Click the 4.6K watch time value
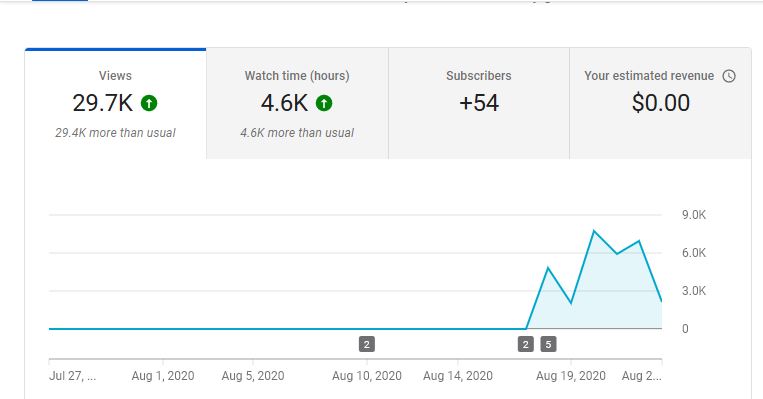 point(284,103)
